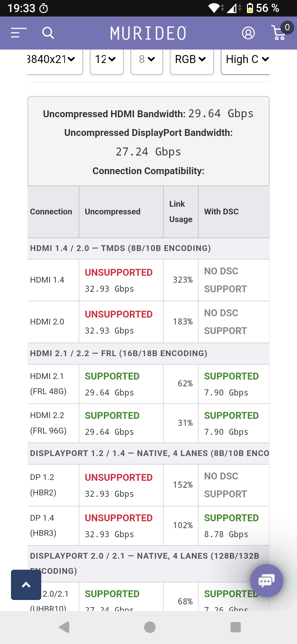Expand the RGB color format dropdown
The image size is (297, 644).
click(192, 61)
